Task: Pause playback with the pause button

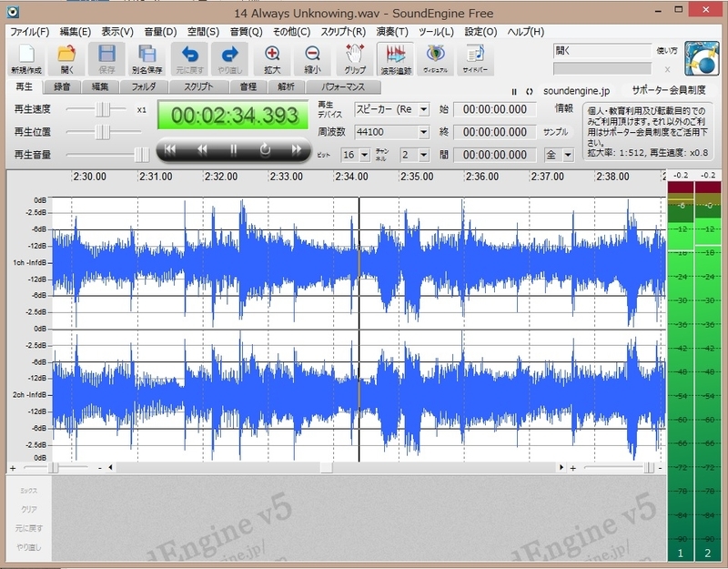Action: coord(234,149)
